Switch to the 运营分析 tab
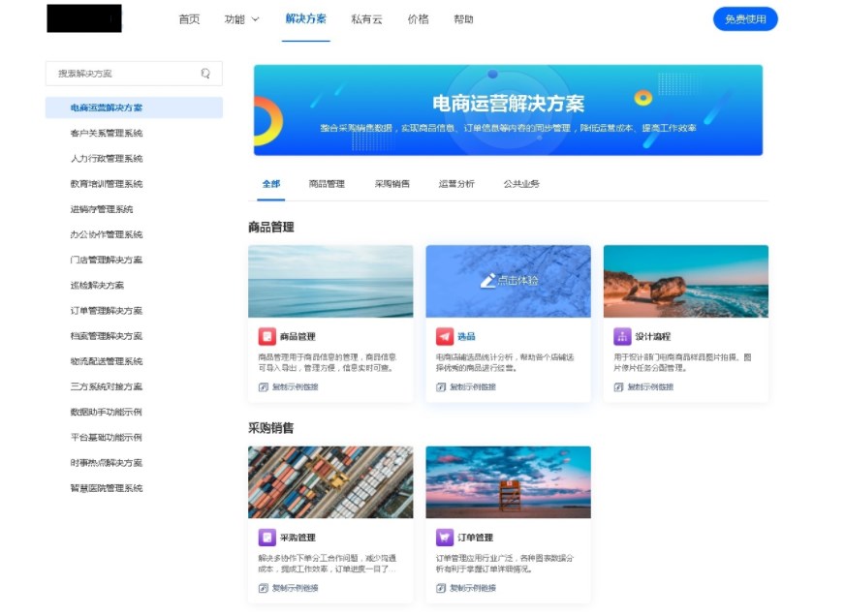The height and width of the screenshot is (616, 846). pyautogui.click(x=456, y=184)
